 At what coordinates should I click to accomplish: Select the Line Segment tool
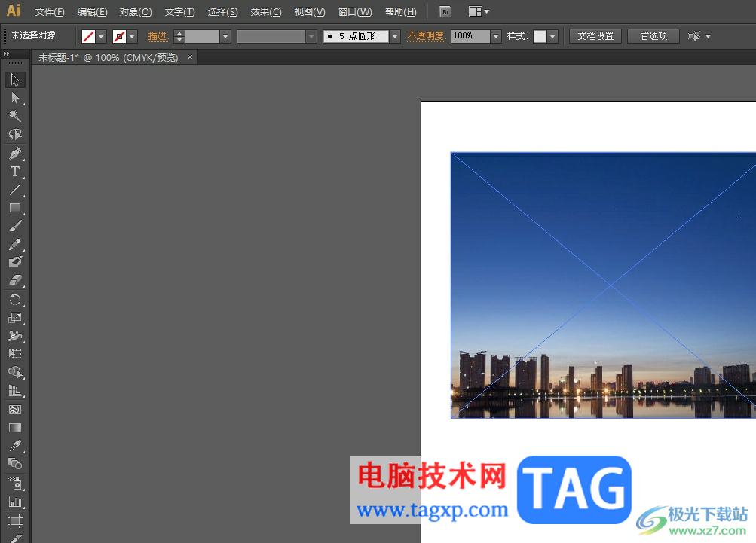pos(15,190)
